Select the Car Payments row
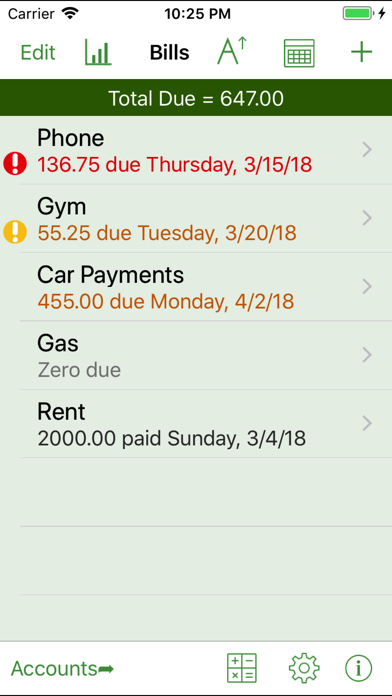 tap(196, 287)
